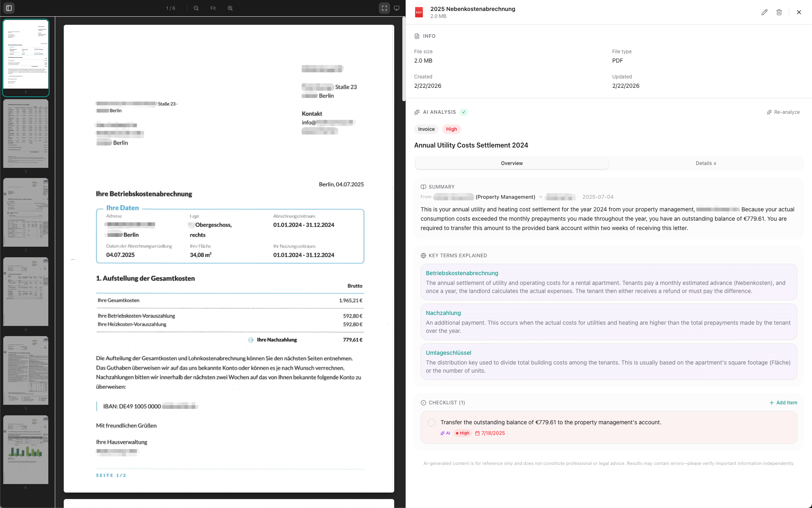Image resolution: width=812 pixels, height=508 pixels.
Task: Click the zoom in magnifier icon
Action: [x=230, y=8]
